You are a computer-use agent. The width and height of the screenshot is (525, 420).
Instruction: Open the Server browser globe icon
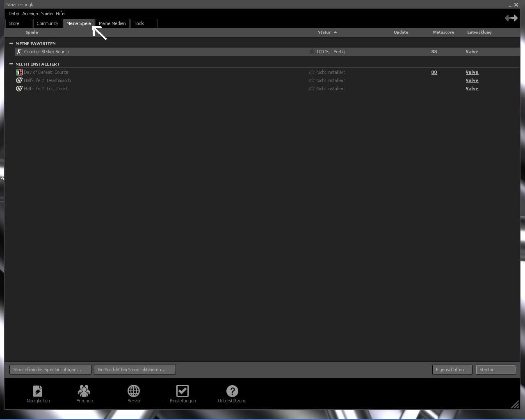coord(134,391)
